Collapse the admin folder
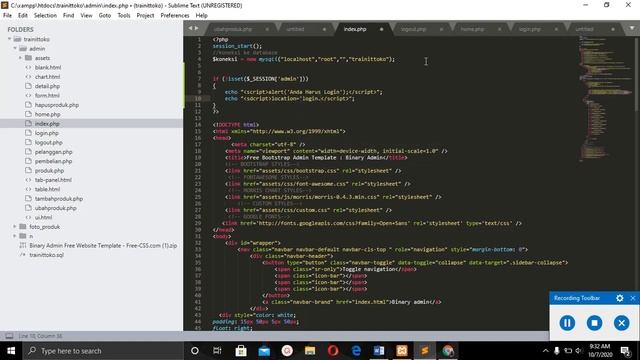Image resolution: width=640 pixels, height=360 pixels. 15,49
